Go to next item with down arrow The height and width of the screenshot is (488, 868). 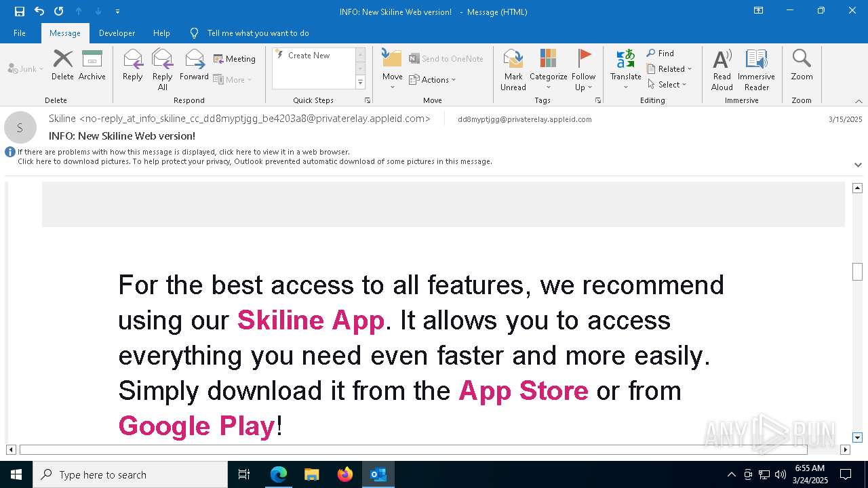coord(98,12)
